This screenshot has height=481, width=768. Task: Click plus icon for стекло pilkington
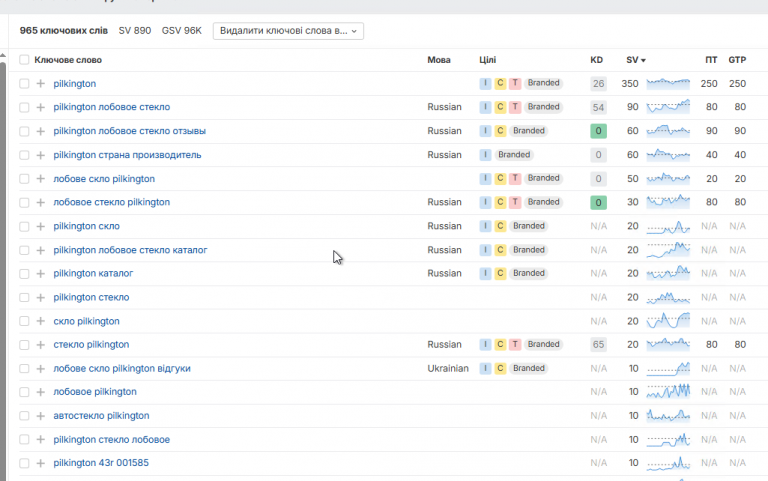pos(41,345)
